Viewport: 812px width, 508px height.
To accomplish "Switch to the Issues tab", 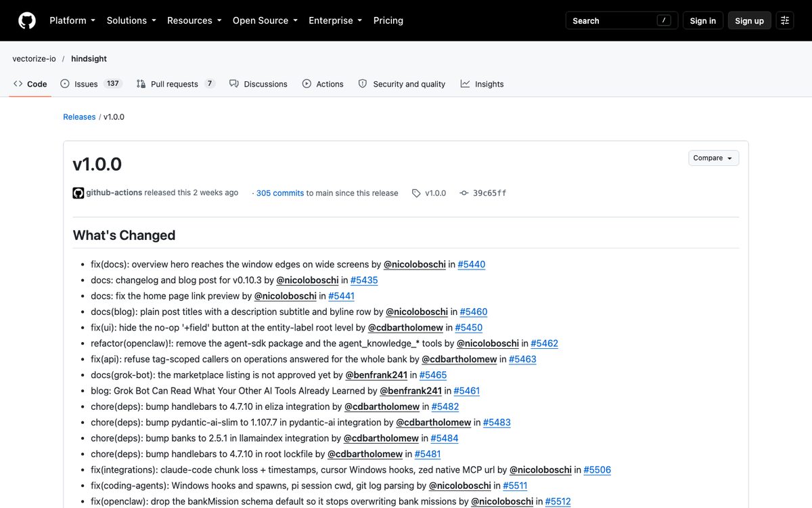I will pos(91,84).
